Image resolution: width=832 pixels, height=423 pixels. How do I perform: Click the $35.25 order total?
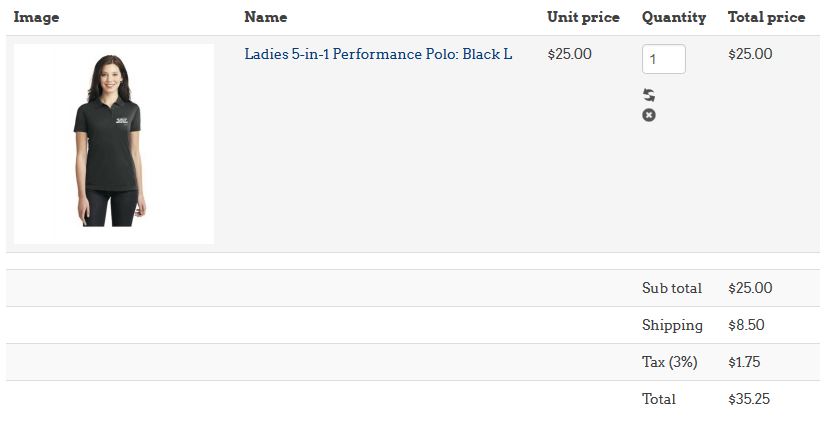point(749,399)
